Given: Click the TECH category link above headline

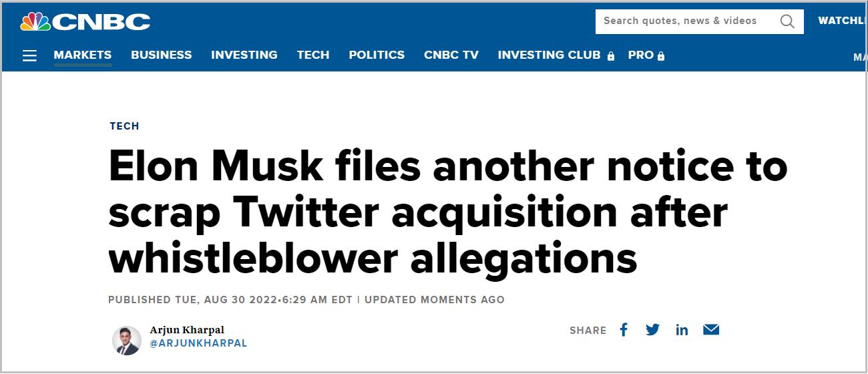Looking at the screenshot, I should tap(124, 126).
